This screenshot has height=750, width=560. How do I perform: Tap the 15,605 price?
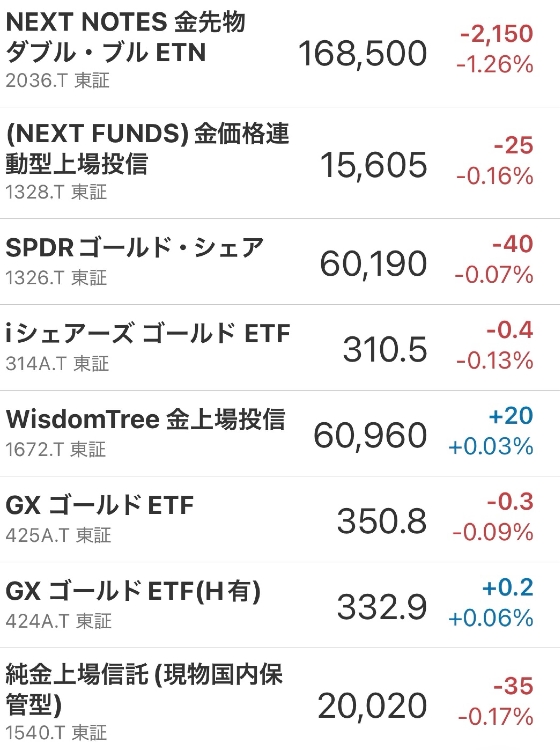[x=373, y=165]
